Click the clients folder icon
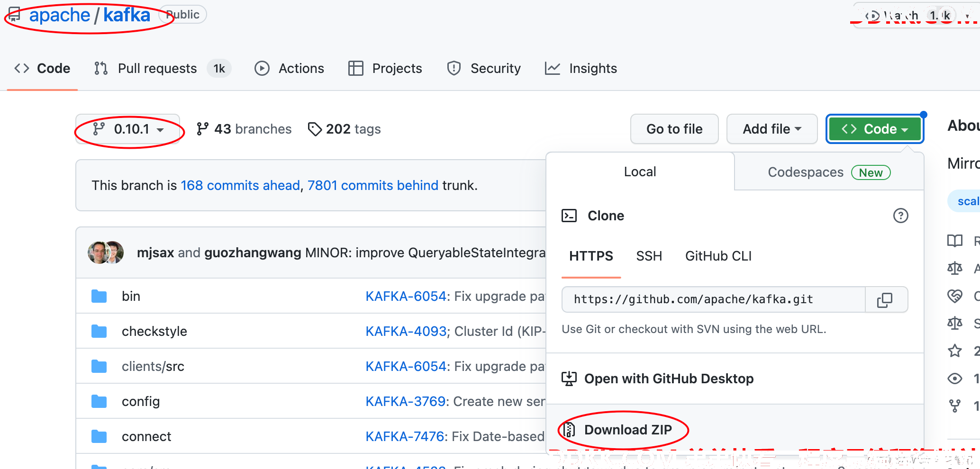 [99, 366]
